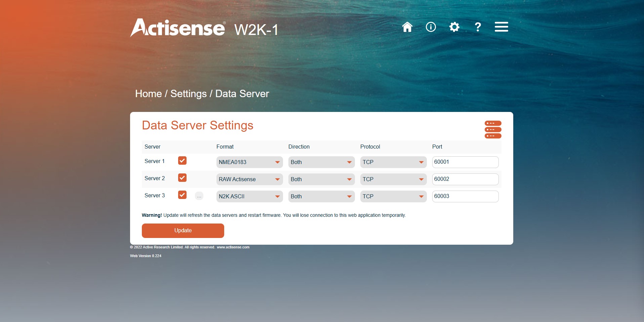Uncheck the Server 2 checkbox
This screenshot has height=322, width=644.
tap(182, 178)
